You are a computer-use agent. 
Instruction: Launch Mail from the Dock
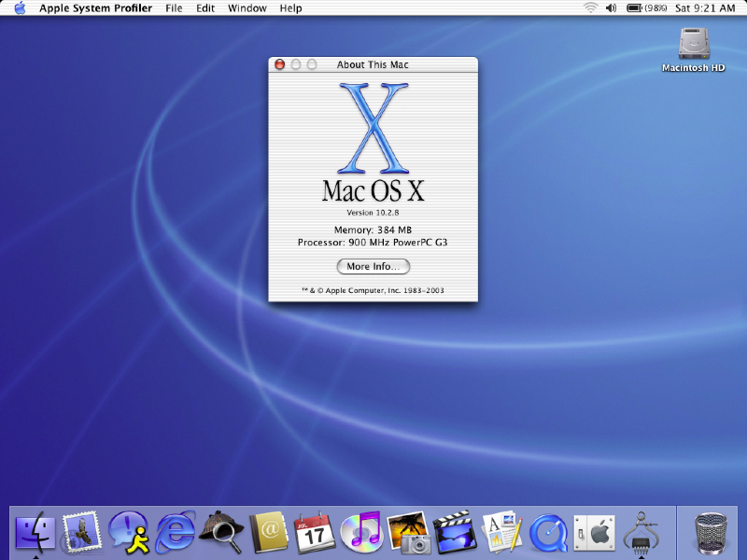tap(81, 532)
